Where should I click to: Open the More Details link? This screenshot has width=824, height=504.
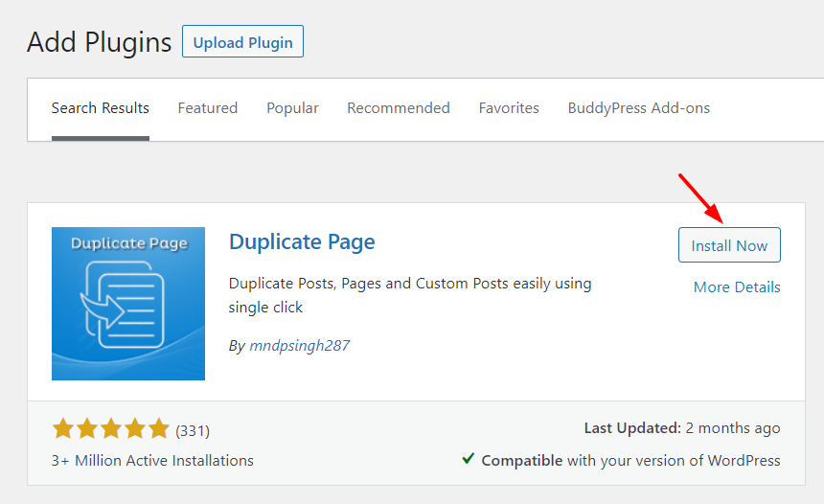click(x=737, y=286)
